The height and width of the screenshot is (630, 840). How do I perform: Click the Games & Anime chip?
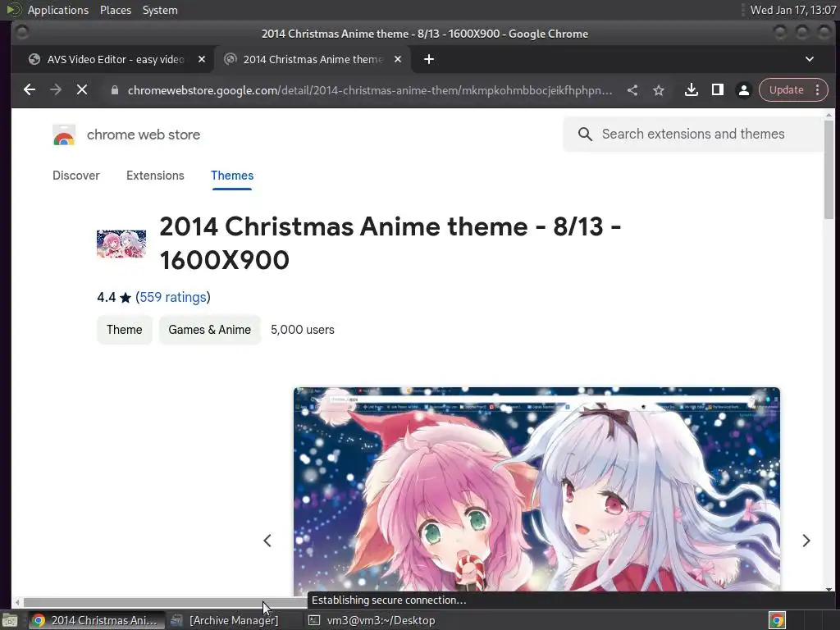tap(209, 330)
